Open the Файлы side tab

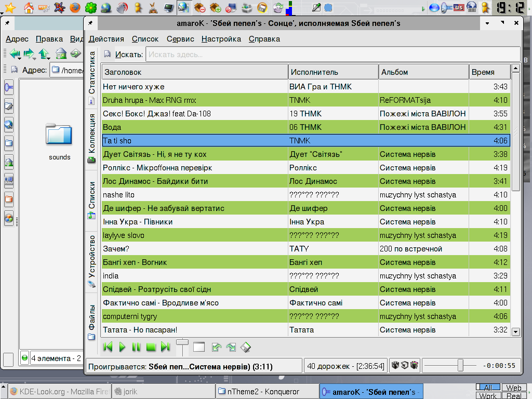coord(91,322)
